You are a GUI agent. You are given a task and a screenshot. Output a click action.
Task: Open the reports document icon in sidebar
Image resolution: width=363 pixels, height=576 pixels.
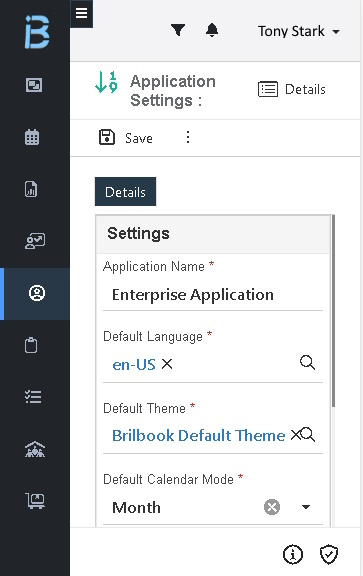click(x=31, y=189)
